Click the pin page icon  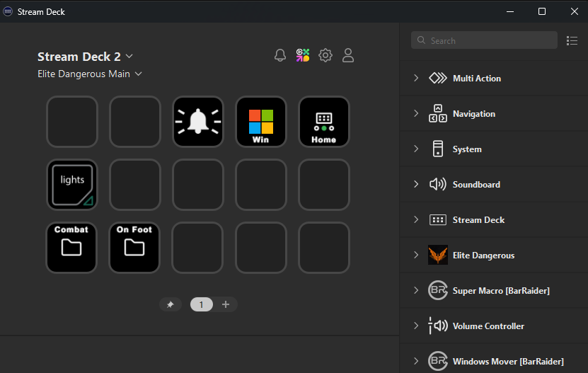pos(171,304)
